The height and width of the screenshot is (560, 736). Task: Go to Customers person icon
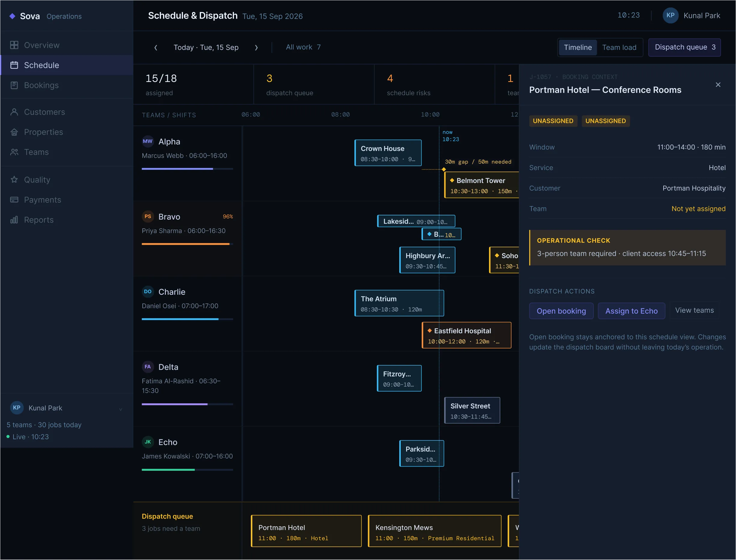(14, 112)
